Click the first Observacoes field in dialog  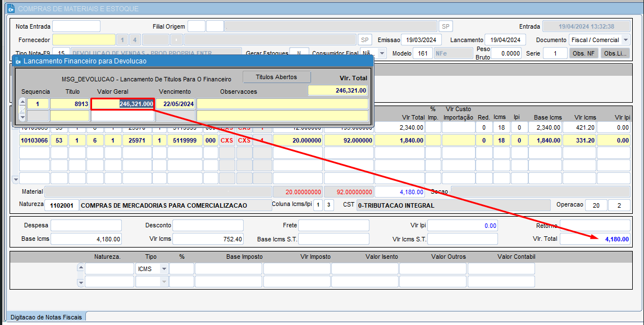pyautogui.click(x=282, y=104)
